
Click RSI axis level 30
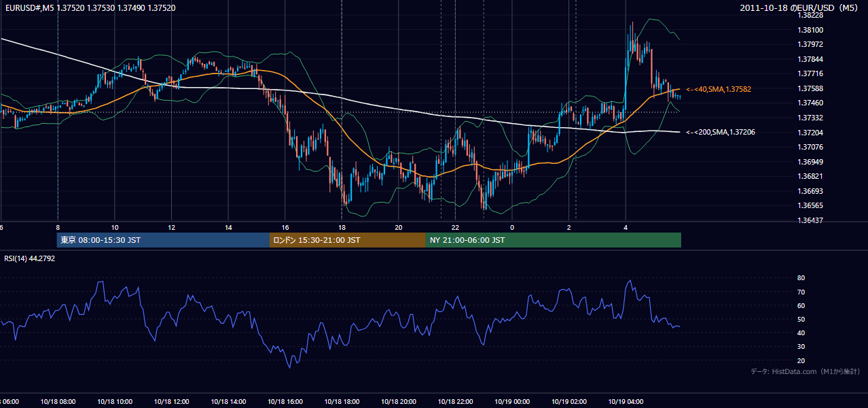[x=801, y=347]
